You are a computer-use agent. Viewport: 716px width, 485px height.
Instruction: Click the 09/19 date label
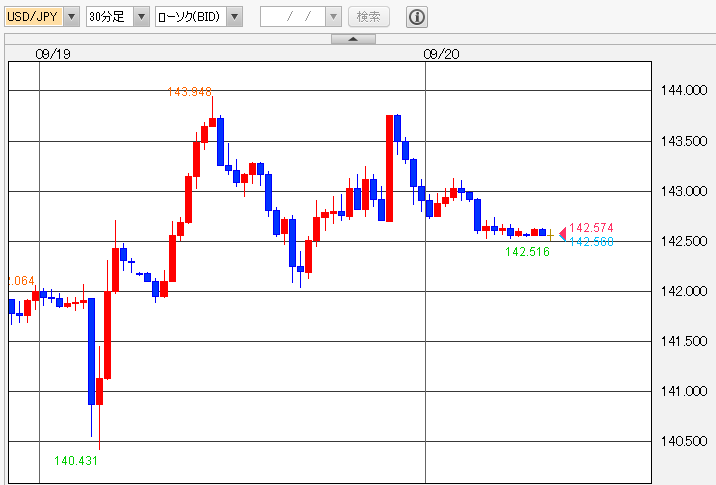53,54
